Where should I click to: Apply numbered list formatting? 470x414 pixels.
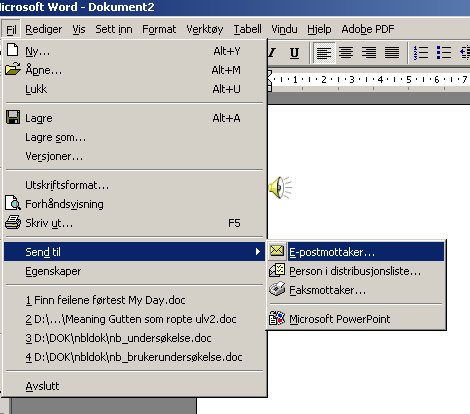pos(421,53)
